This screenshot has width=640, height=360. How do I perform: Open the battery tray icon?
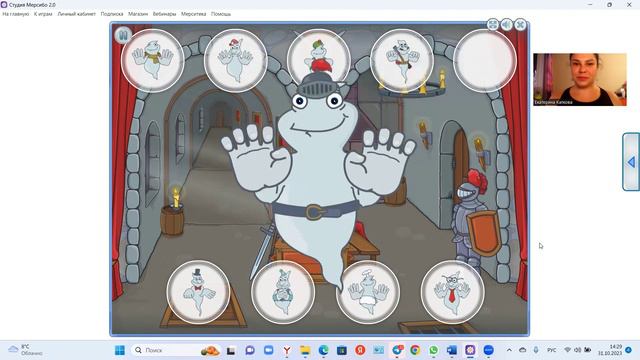pyautogui.click(x=588, y=350)
